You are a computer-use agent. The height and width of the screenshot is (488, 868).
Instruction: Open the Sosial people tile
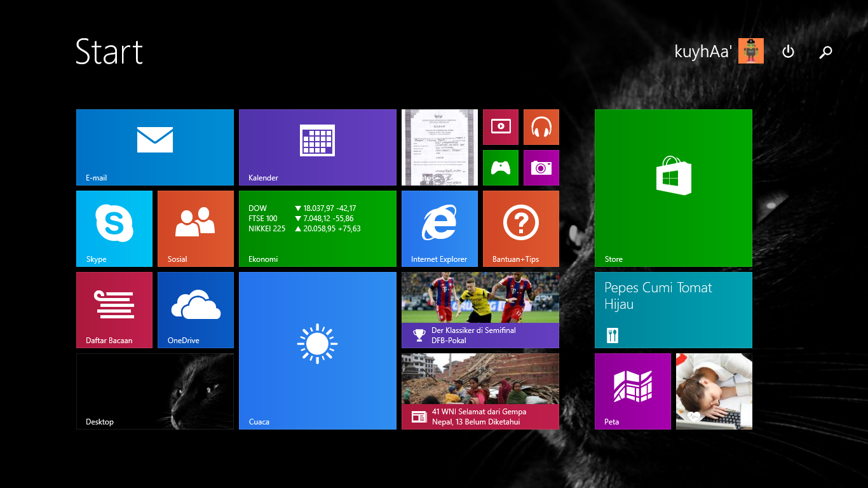[196, 229]
